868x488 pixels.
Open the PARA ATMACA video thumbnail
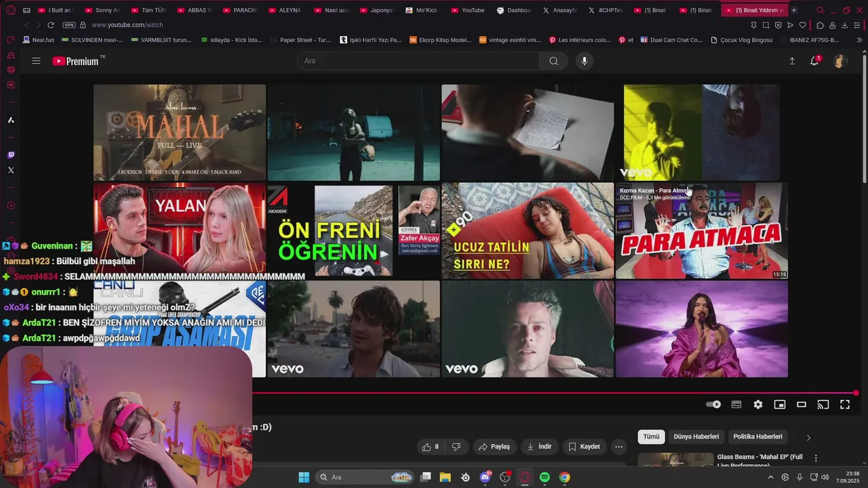pyautogui.click(x=702, y=230)
